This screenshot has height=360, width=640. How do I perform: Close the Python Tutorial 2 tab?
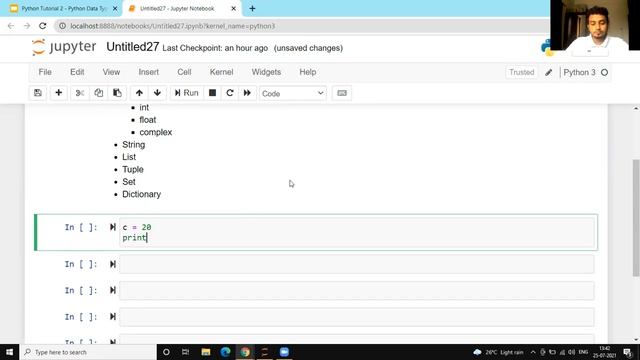(115, 9)
